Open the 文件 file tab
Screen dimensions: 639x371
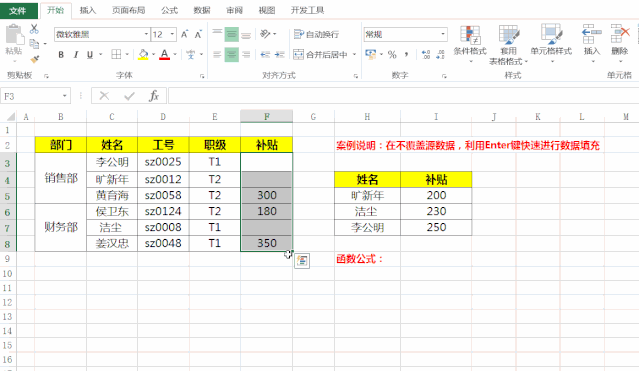coord(18,11)
